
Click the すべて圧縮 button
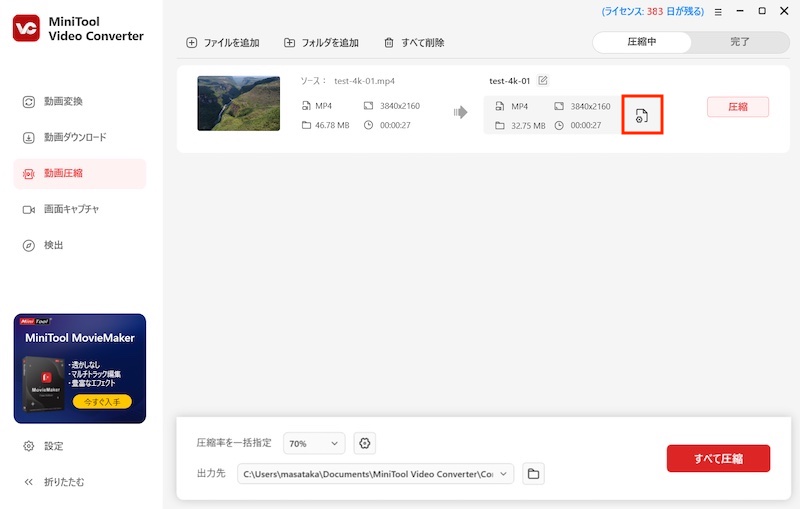coord(718,458)
